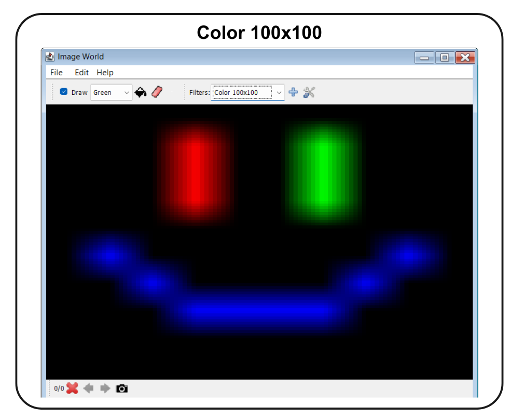Open the Edit menu

81,73
